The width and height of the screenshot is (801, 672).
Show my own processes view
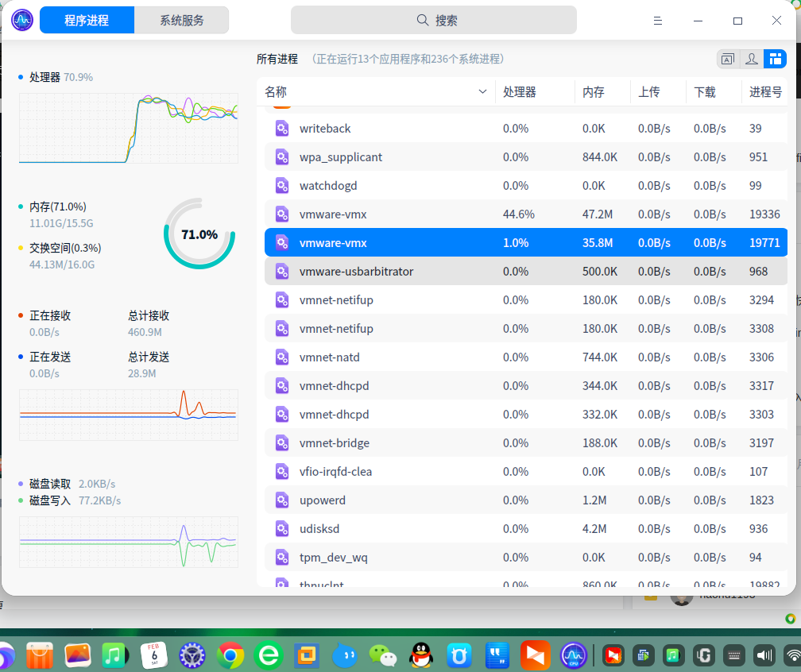click(x=752, y=60)
